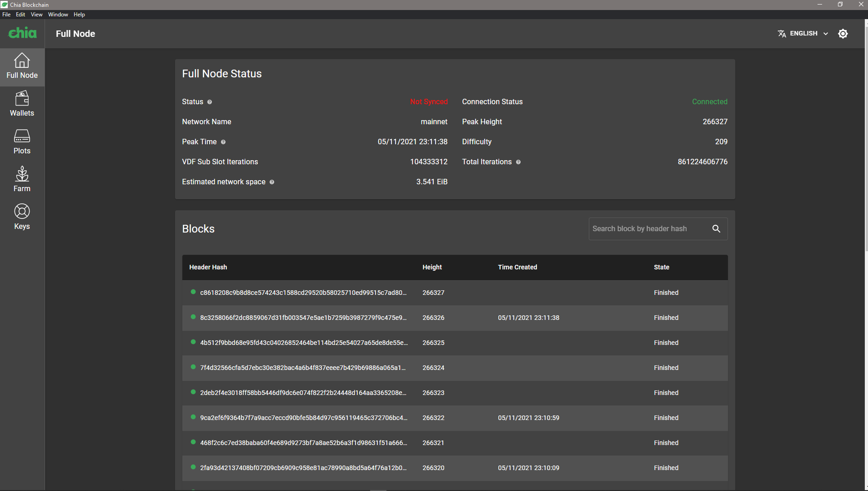Click the Full Node Status heading
868x491 pixels.
(x=222, y=74)
